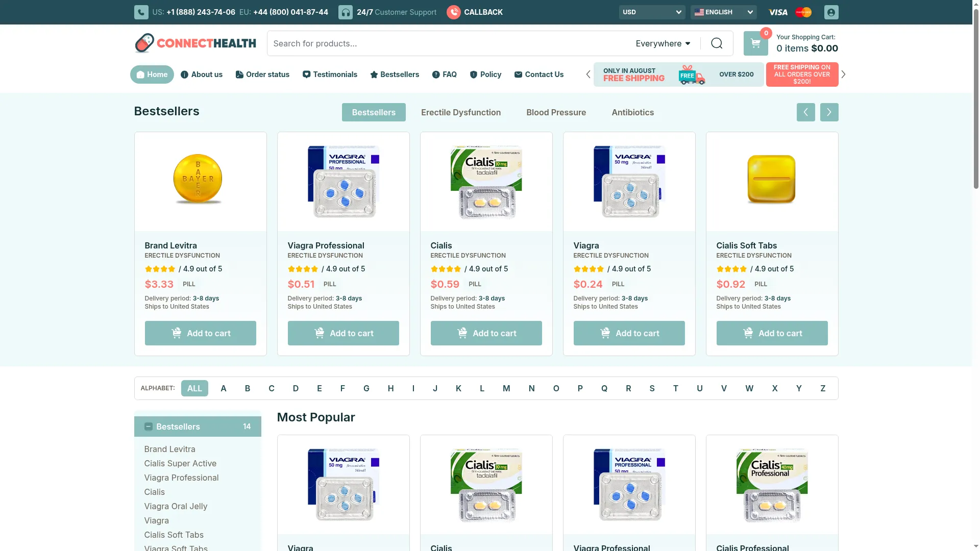The width and height of the screenshot is (980, 551).
Task: Add Viagra Professional to cart
Action: tap(344, 333)
